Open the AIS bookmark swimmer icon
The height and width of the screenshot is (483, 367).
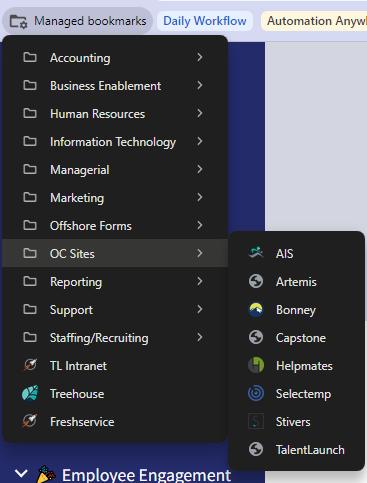(x=256, y=253)
